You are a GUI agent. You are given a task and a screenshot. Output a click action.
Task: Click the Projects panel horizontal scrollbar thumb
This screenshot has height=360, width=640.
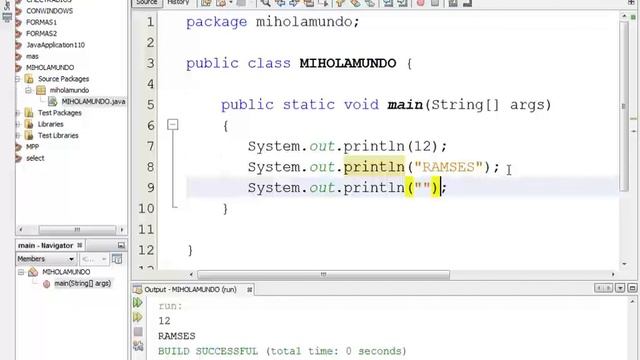77,229
